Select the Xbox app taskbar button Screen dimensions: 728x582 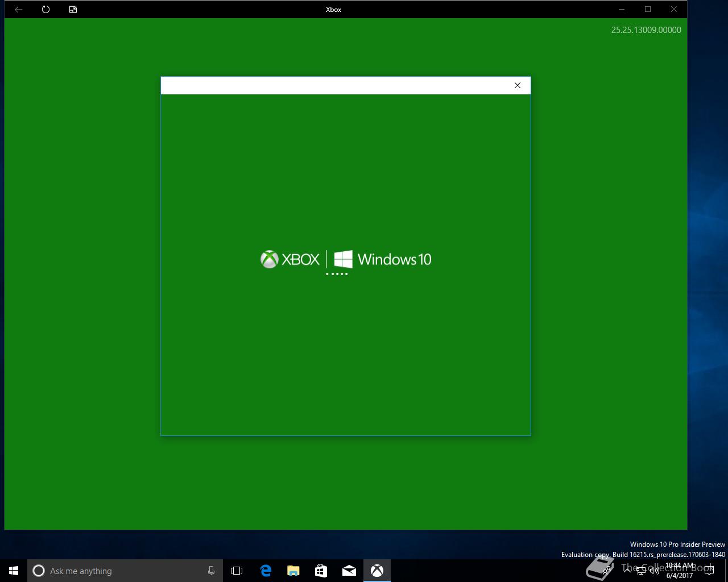(x=377, y=571)
